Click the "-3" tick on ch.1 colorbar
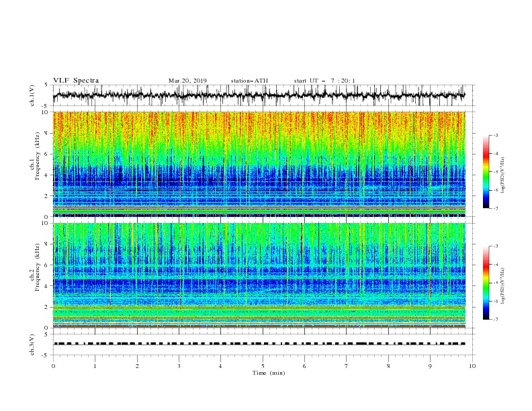Screen dimensions: 532x411 pyautogui.click(x=496, y=136)
